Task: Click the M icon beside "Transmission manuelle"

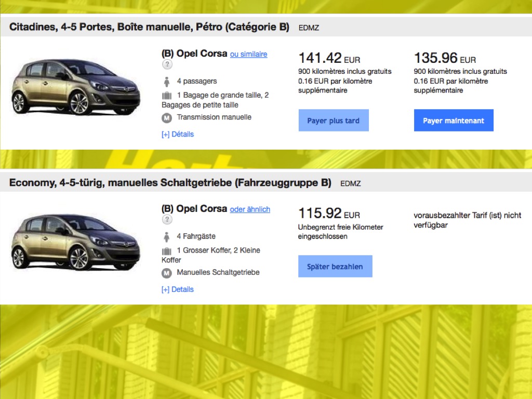Action: (x=167, y=117)
